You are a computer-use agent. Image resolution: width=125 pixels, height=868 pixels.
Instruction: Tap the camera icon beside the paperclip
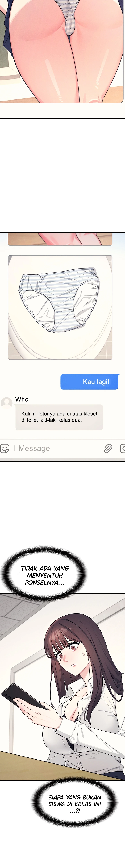pyautogui.click(x=123, y=448)
